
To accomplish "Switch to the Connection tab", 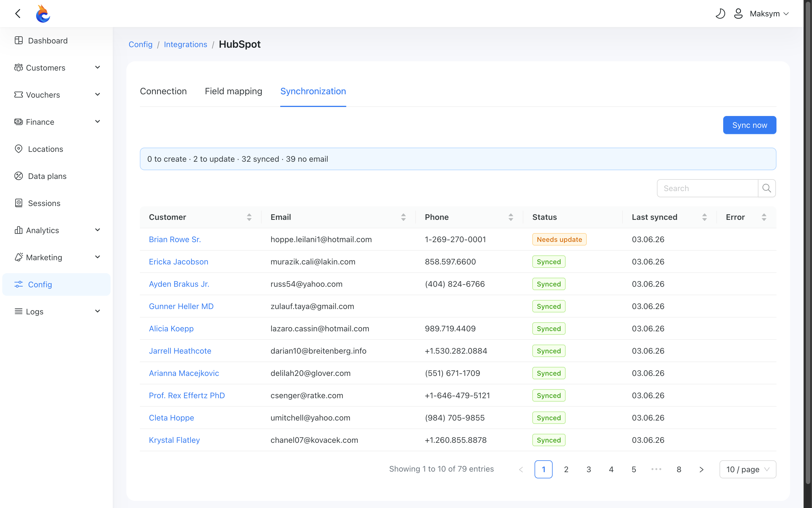I will click(163, 91).
